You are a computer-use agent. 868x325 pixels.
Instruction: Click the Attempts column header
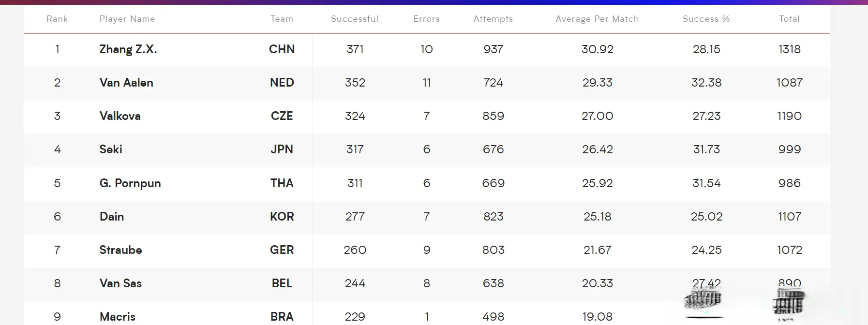[x=493, y=19]
